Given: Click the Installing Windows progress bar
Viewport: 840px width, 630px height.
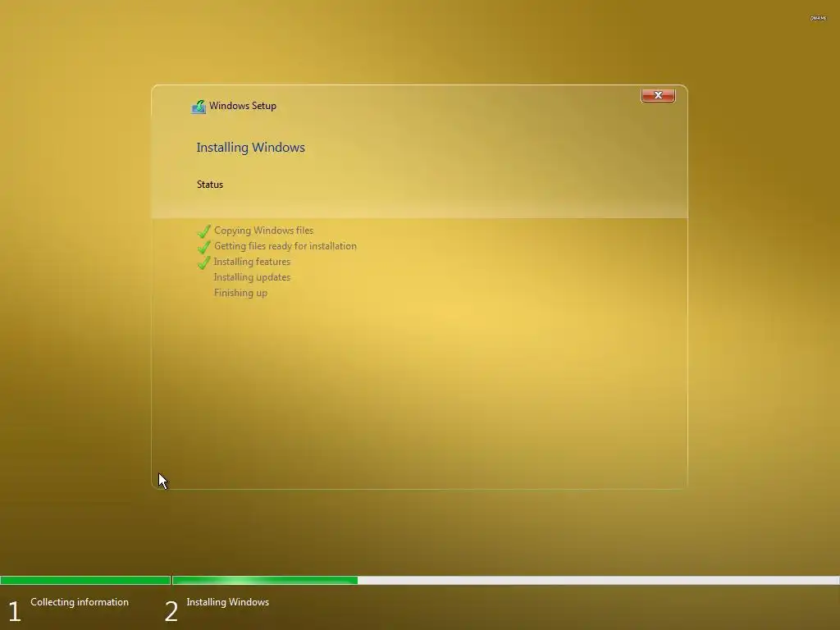Looking at the screenshot, I should 505,580.
